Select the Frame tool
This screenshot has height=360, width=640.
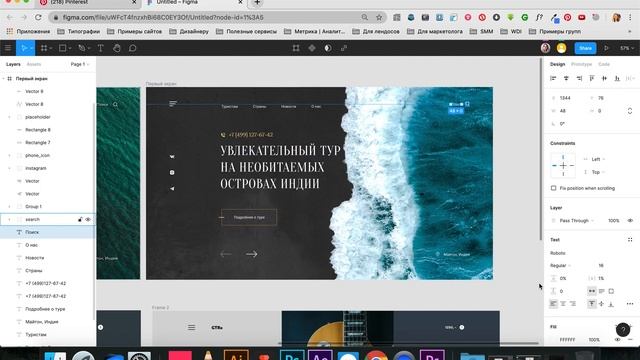[44, 48]
